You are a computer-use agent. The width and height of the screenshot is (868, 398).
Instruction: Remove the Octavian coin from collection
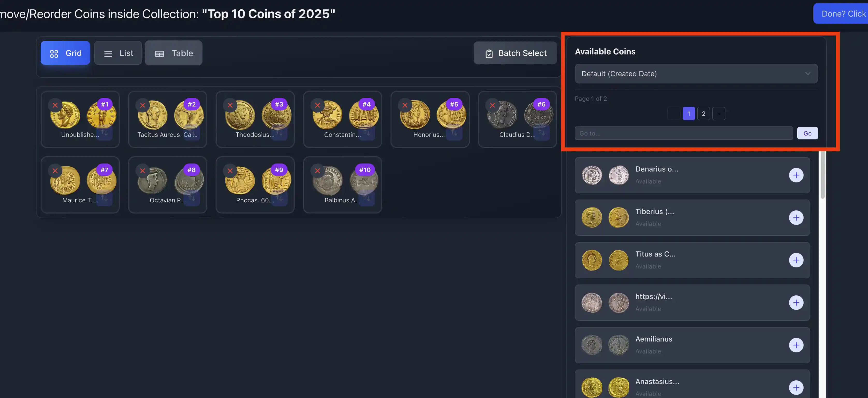click(143, 171)
